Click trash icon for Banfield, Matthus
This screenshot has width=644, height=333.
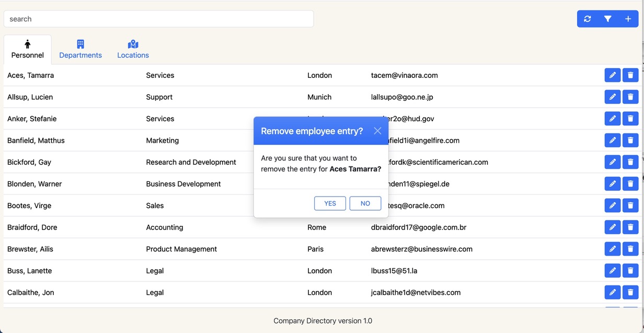(630, 141)
